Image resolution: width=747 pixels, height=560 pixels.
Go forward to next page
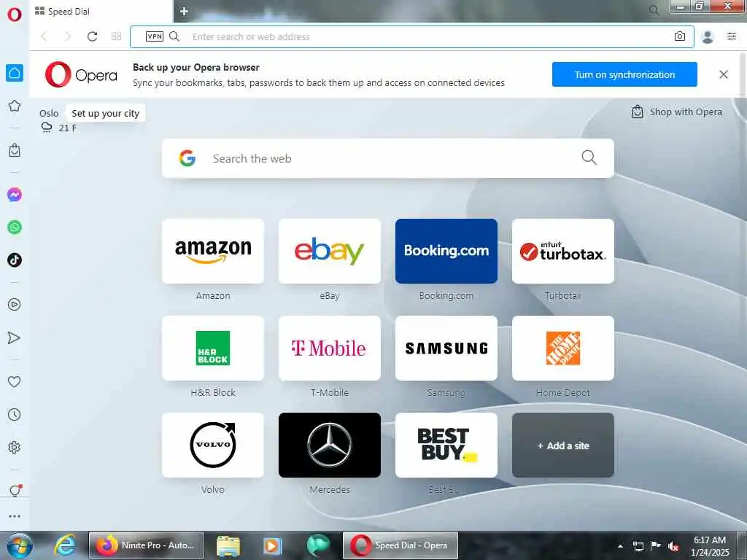click(68, 36)
